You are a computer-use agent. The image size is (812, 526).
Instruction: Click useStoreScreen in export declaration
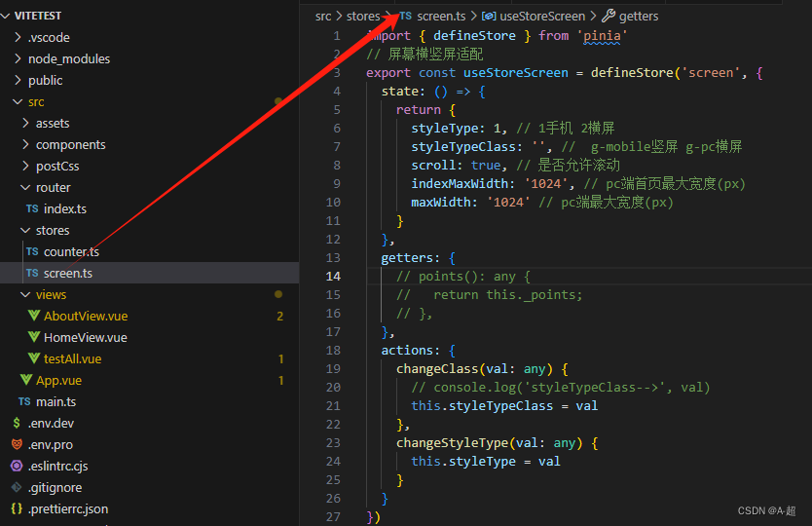click(x=516, y=72)
